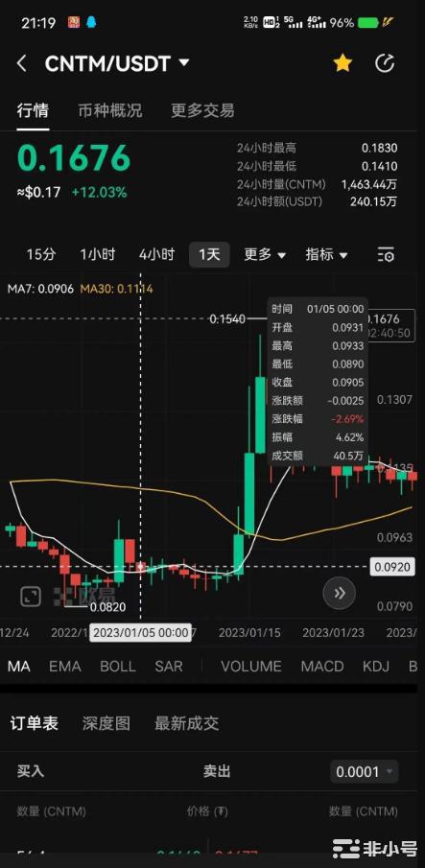Switch to the 行情 tab
425x868 pixels.
pyautogui.click(x=33, y=110)
